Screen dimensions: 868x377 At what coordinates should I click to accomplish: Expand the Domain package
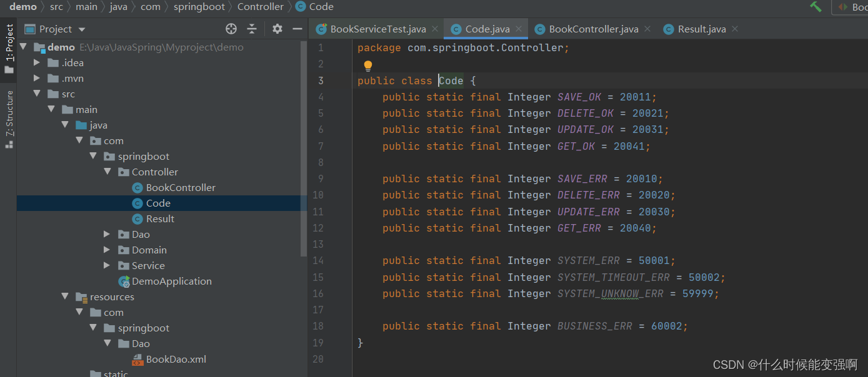pos(107,250)
